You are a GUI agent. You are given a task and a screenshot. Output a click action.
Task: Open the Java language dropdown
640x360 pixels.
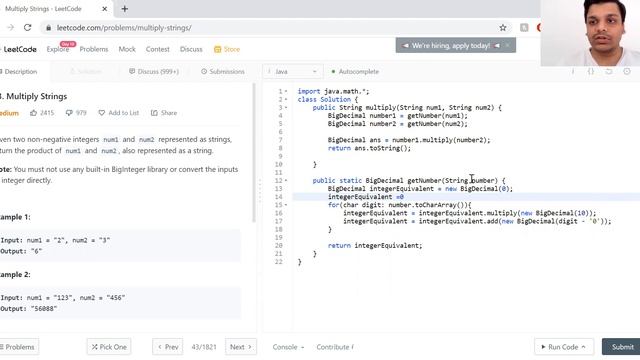[292, 71]
